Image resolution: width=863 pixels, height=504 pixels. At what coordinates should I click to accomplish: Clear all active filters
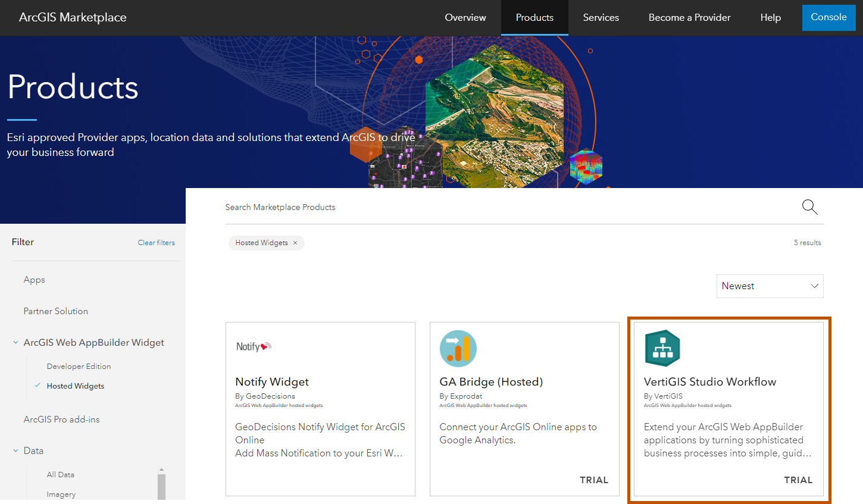[x=156, y=242]
